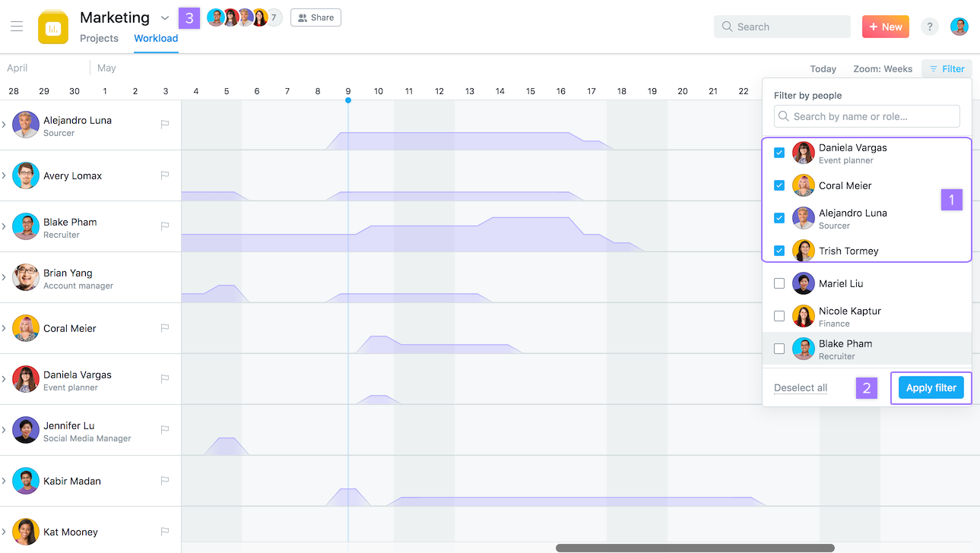The image size is (980, 553).
Task: Click the Deselect all link
Action: pyautogui.click(x=801, y=387)
